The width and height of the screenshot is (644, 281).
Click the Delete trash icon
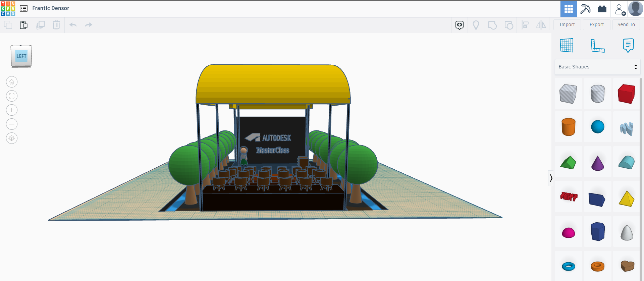pos(56,25)
